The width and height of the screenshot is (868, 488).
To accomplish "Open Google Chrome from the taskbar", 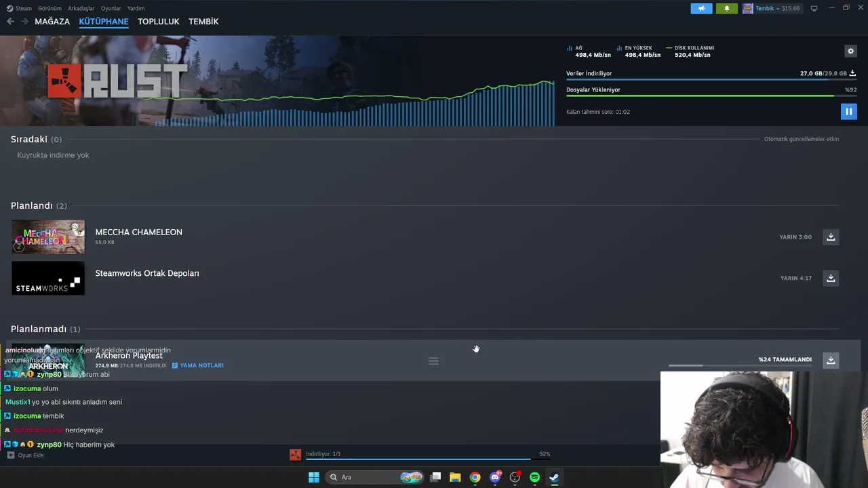I will click(x=475, y=477).
